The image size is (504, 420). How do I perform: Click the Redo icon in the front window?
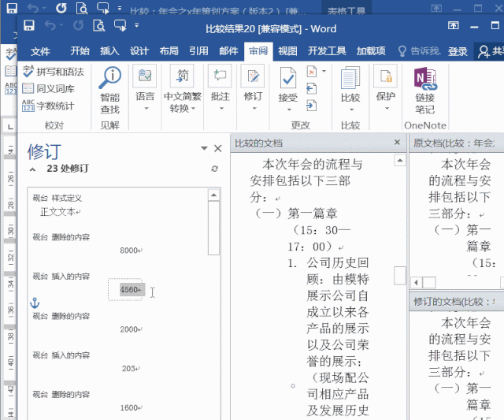[78, 25]
